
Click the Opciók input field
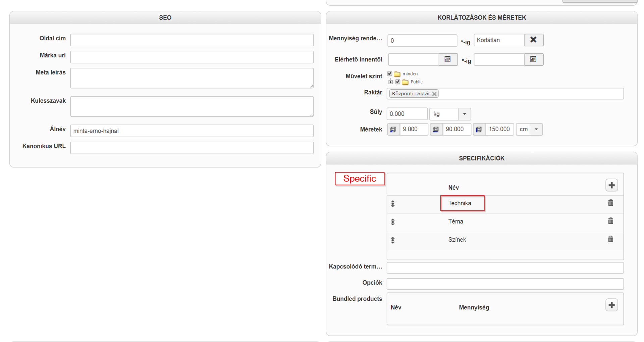pyautogui.click(x=505, y=284)
